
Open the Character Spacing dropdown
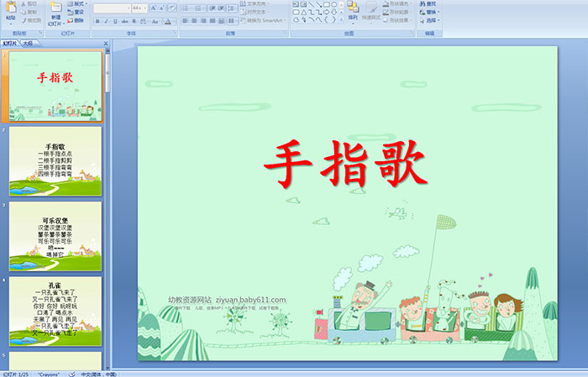click(144, 21)
